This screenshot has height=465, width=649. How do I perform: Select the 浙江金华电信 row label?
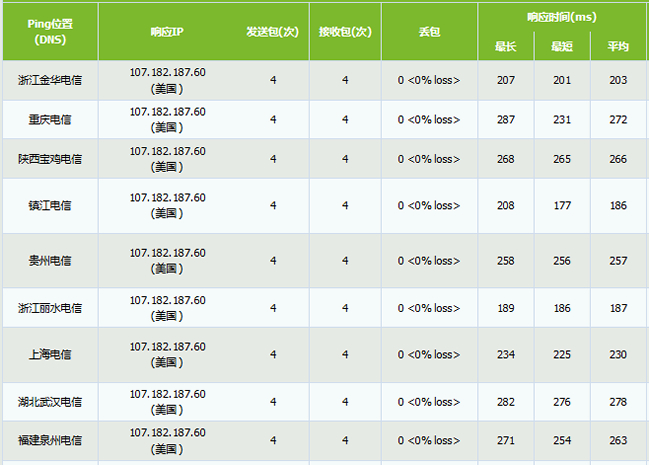(x=49, y=80)
